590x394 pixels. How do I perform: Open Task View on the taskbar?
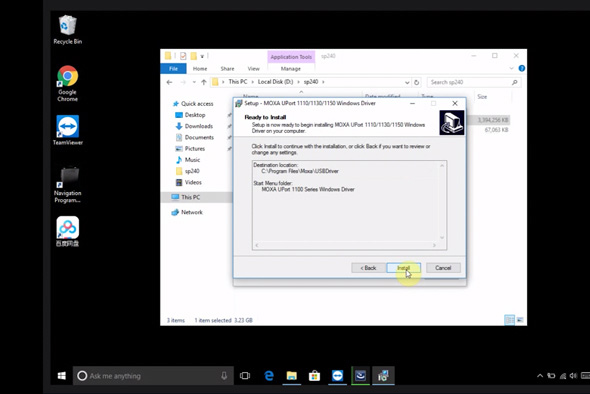point(245,376)
